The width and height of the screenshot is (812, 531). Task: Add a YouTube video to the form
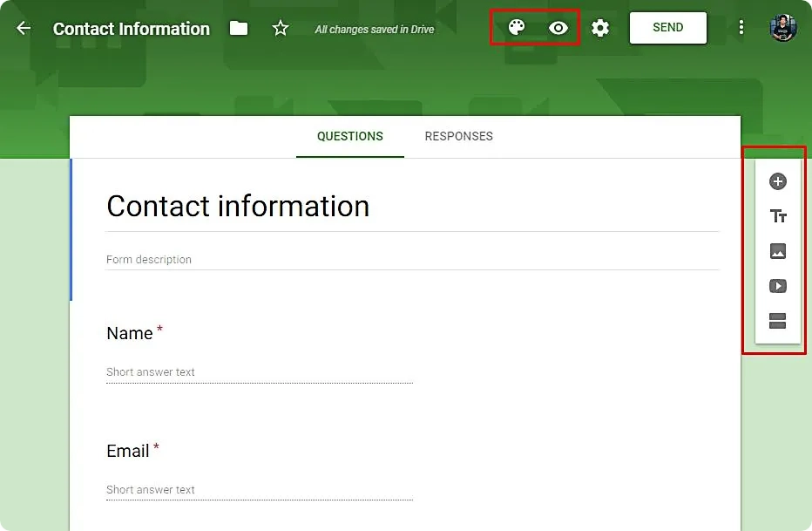point(776,286)
